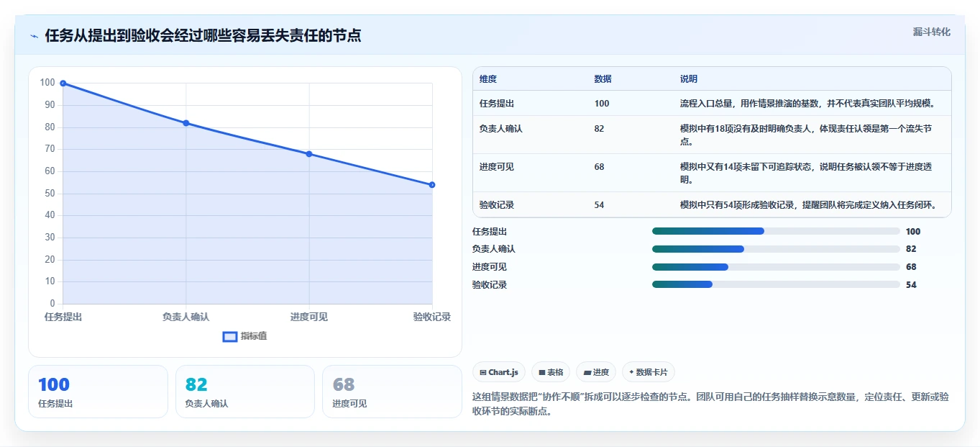Click the 验收记录 table row cell
Screen dimensions: 980x447
(x=497, y=205)
